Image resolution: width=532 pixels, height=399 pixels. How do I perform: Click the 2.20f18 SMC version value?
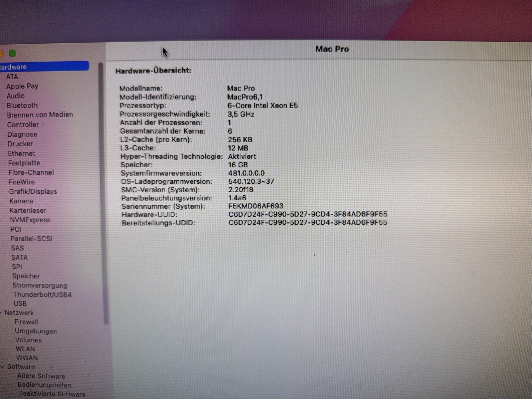click(241, 190)
